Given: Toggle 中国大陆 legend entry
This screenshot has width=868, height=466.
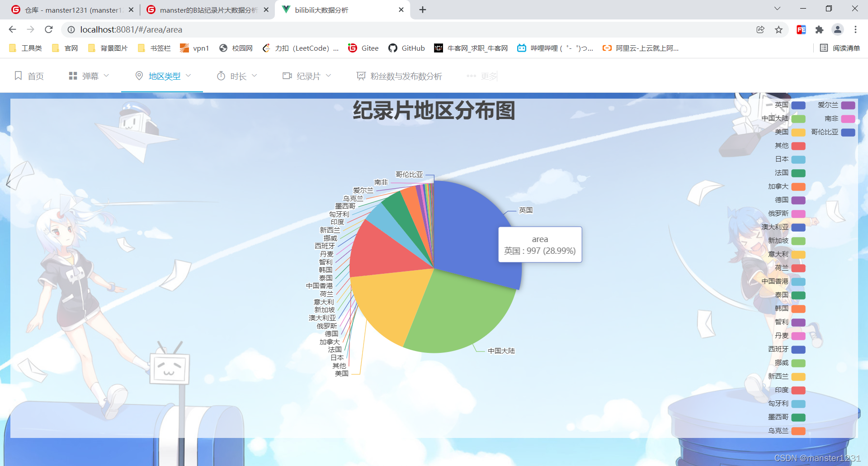Looking at the screenshot, I should pos(783,119).
